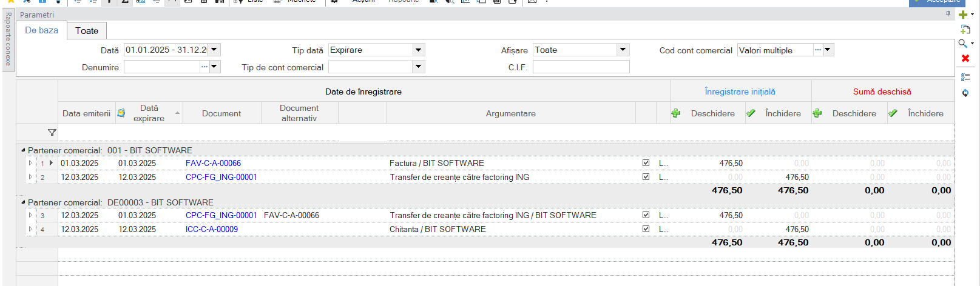The width and height of the screenshot is (980, 286).
Task: Click the filter funnel icon in grid
Action: [x=52, y=132]
